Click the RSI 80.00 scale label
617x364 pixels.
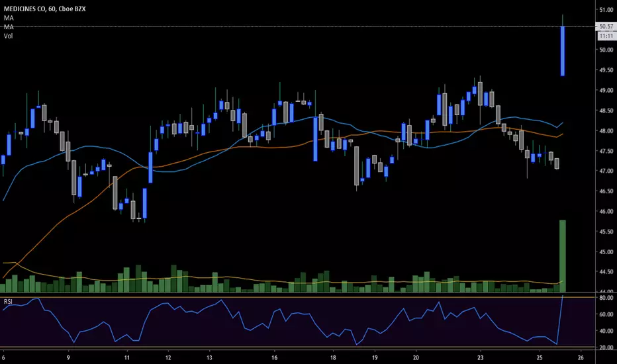click(x=606, y=298)
